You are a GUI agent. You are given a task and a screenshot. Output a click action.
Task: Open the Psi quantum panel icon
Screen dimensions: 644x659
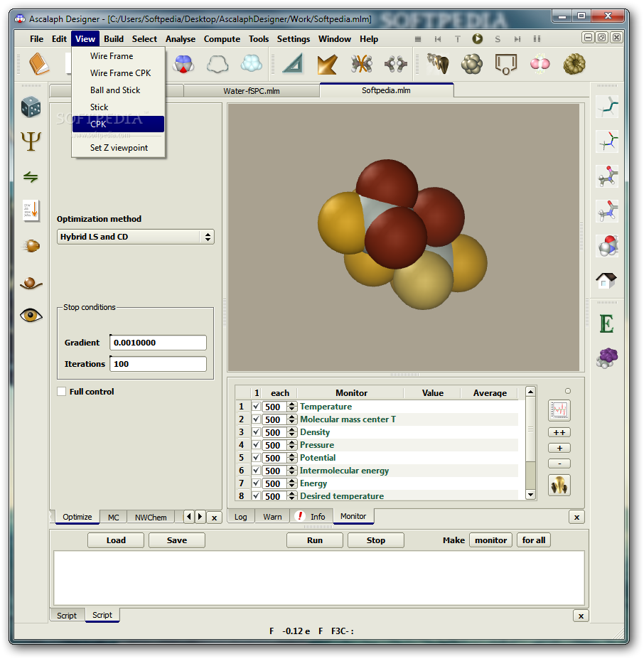(31, 141)
